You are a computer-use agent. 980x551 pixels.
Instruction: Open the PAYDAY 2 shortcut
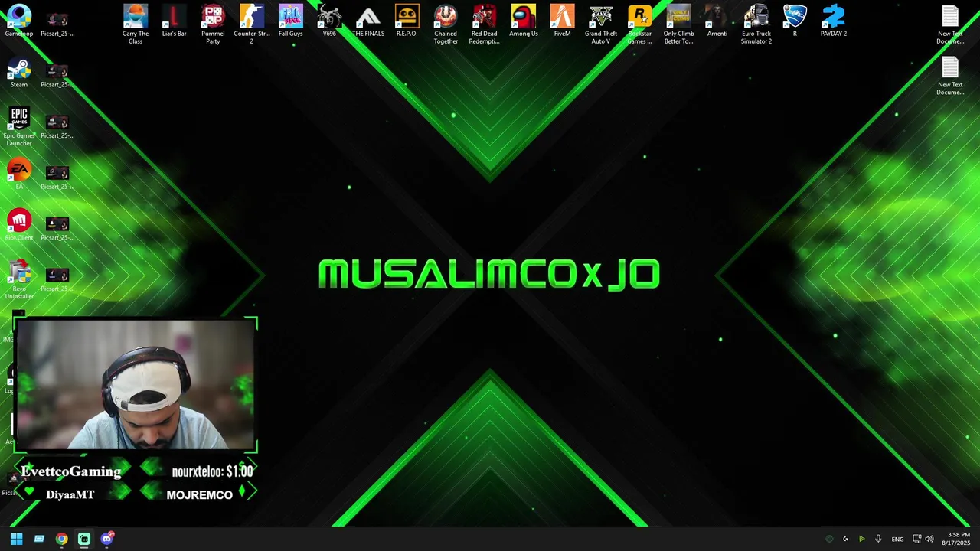(834, 21)
